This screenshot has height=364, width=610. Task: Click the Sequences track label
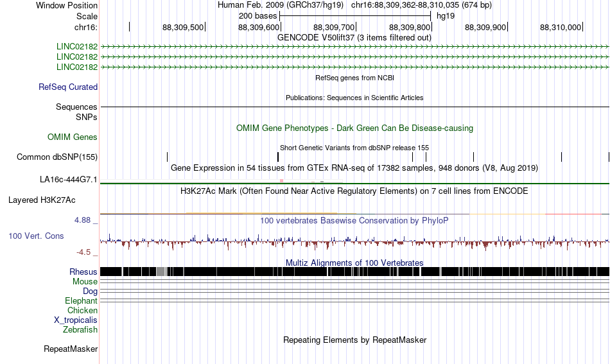click(76, 107)
